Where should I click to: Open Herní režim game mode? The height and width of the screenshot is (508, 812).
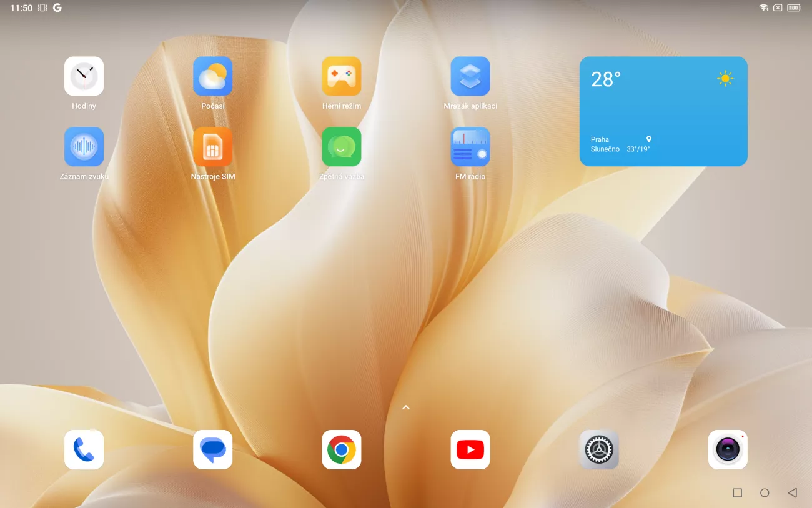pyautogui.click(x=341, y=76)
